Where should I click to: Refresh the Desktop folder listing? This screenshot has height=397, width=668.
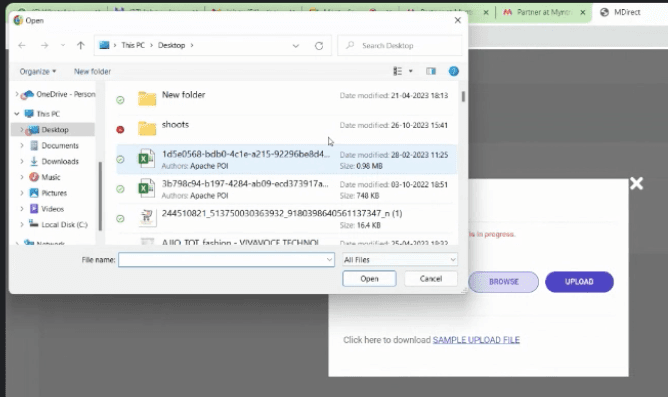pyautogui.click(x=319, y=46)
